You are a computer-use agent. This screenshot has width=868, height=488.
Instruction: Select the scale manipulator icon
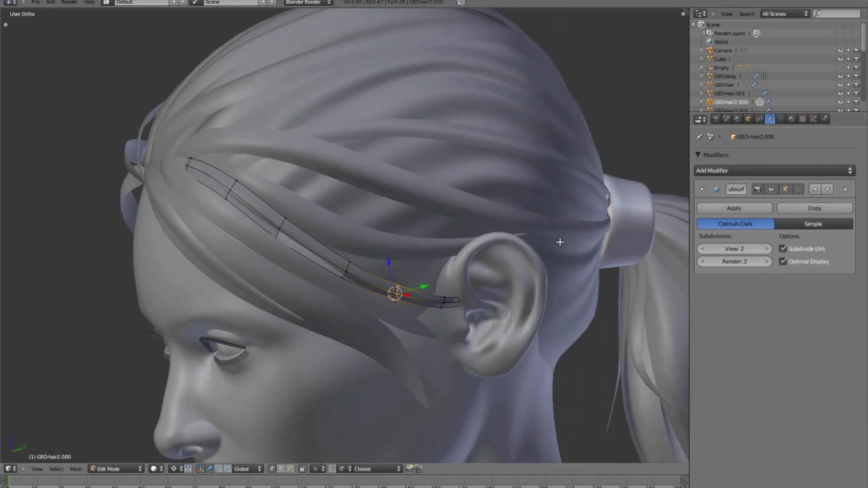click(227, 468)
